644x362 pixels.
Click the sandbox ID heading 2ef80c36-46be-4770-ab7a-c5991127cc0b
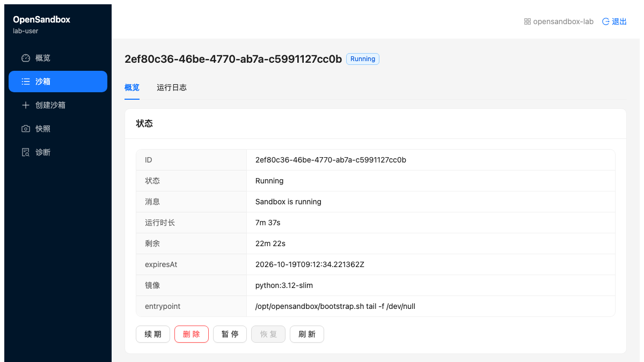coord(233,59)
